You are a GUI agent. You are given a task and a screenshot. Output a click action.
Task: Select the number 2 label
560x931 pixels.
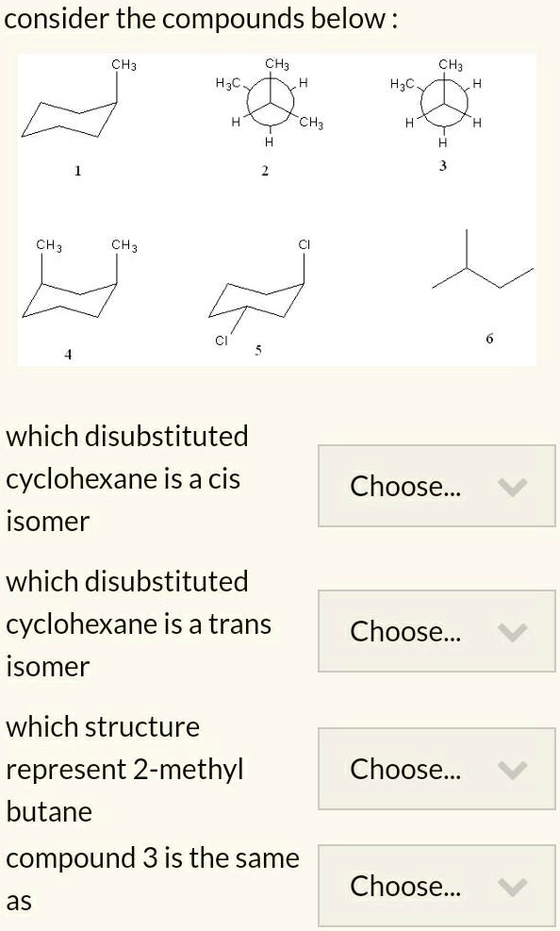tap(265, 170)
